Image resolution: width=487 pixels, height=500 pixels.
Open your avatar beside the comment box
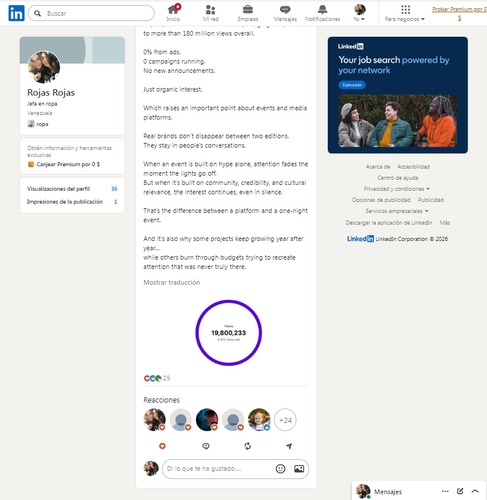[151, 468]
